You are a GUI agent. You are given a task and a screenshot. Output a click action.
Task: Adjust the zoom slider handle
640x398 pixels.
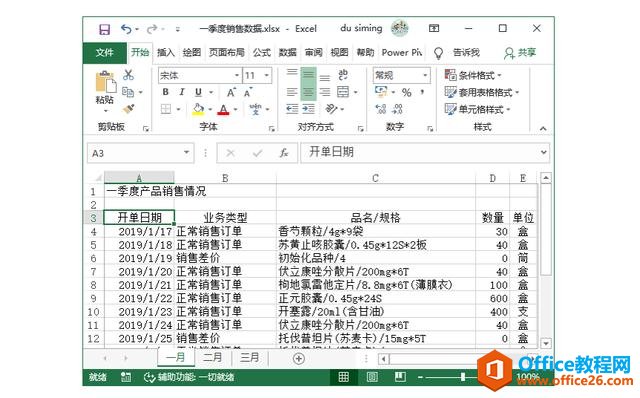pyautogui.click(x=463, y=377)
